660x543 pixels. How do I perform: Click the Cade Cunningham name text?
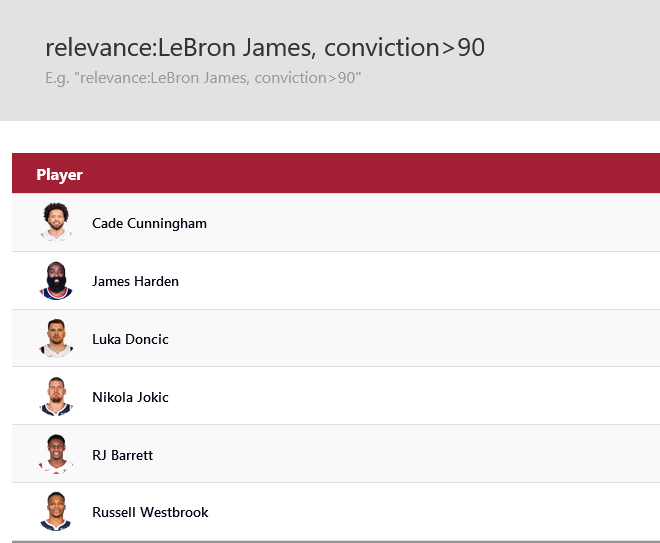[x=149, y=223]
